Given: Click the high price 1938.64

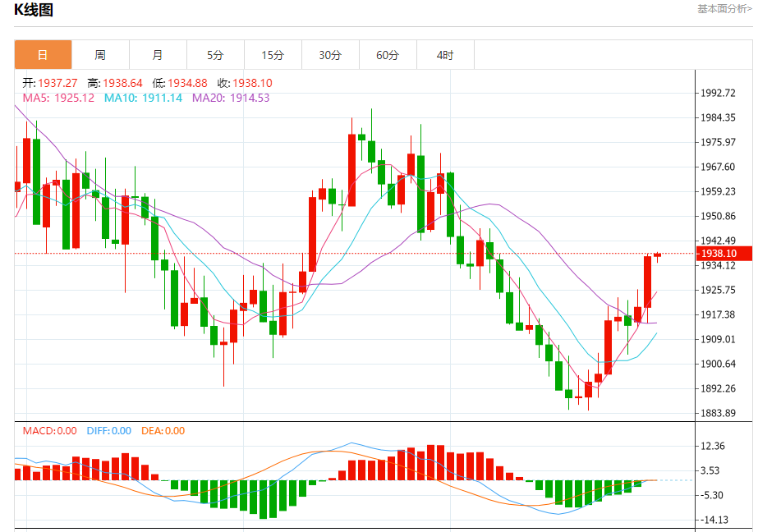Looking at the screenshot, I should [x=122, y=83].
